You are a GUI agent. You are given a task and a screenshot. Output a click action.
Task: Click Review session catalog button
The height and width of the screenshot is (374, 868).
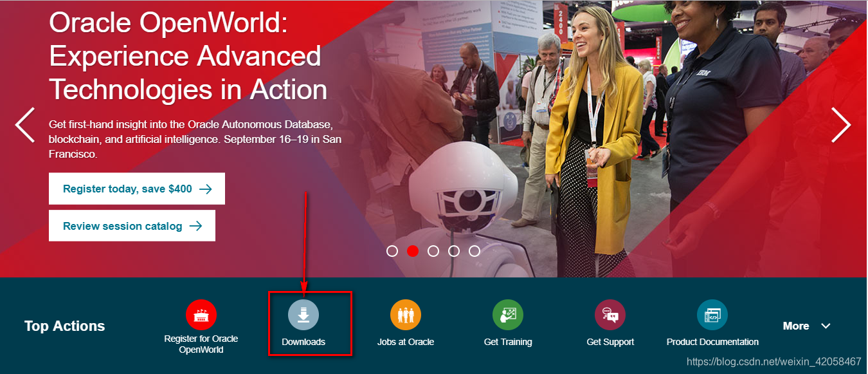132,226
